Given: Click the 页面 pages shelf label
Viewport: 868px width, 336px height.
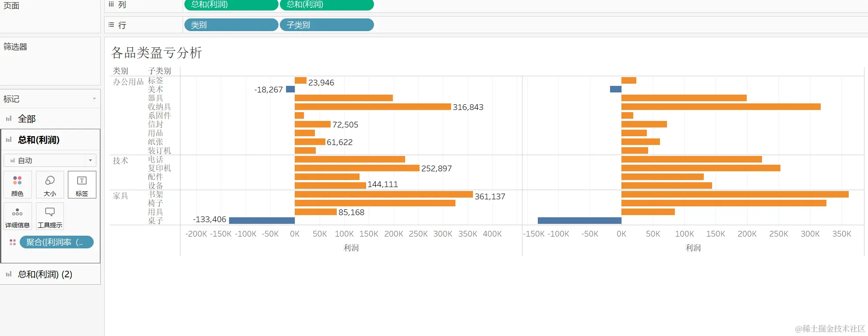Looking at the screenshot, I should (x=11, y=6).
